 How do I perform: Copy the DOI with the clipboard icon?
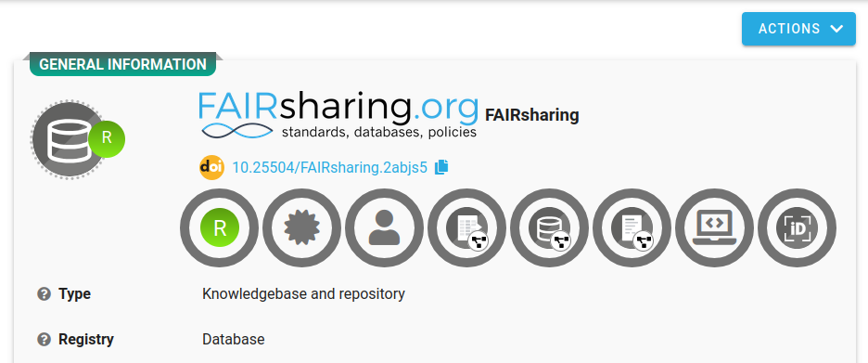click(441, 167)
